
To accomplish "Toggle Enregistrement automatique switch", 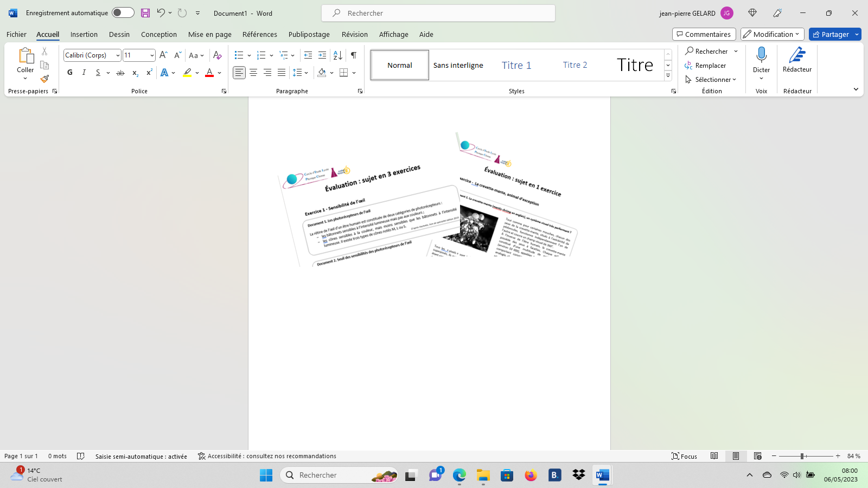I will click(x=123, y=13).
